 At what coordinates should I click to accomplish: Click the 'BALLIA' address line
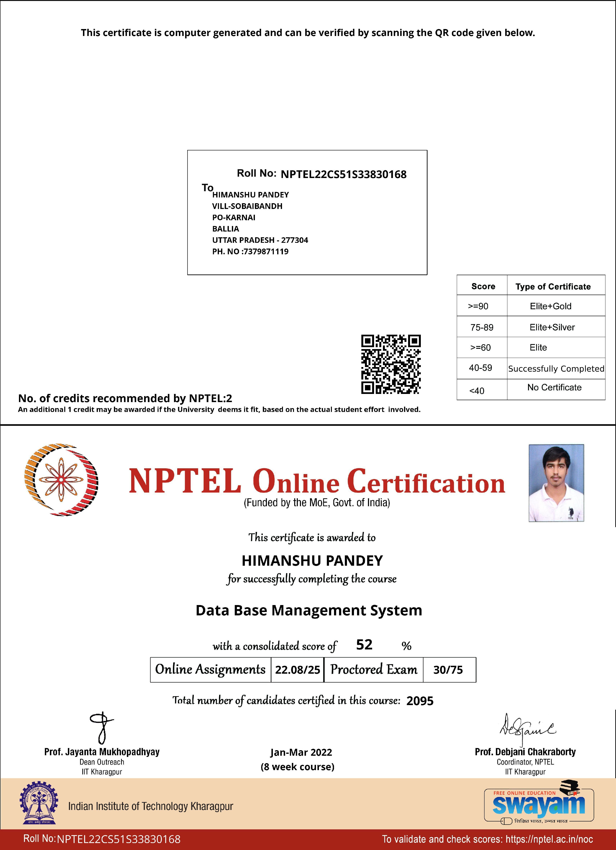point(225,229)
